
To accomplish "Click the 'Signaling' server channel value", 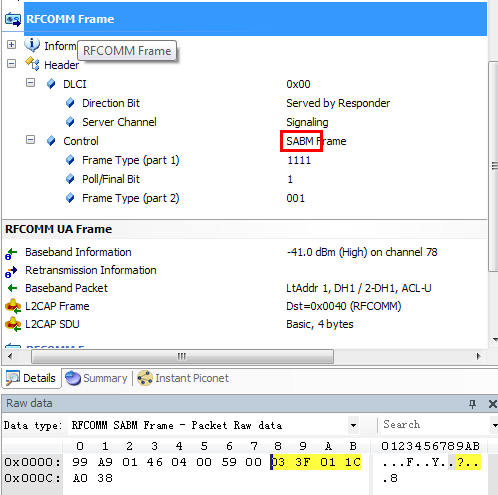I will tap(307, 122).
